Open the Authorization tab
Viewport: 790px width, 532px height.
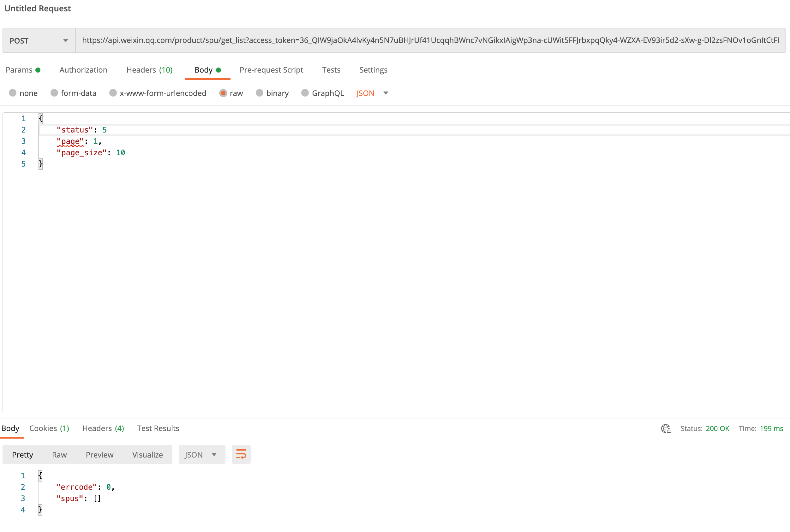tap(83, 70)
